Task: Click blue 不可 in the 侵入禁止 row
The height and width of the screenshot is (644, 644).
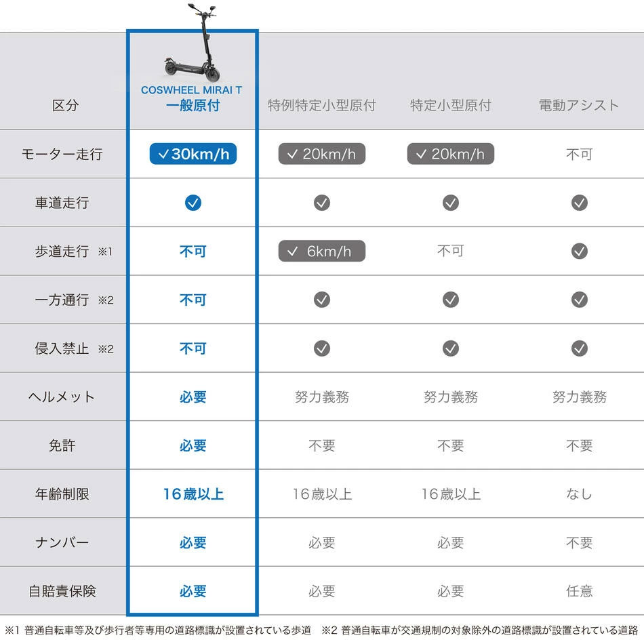Action: pos(193,348)
